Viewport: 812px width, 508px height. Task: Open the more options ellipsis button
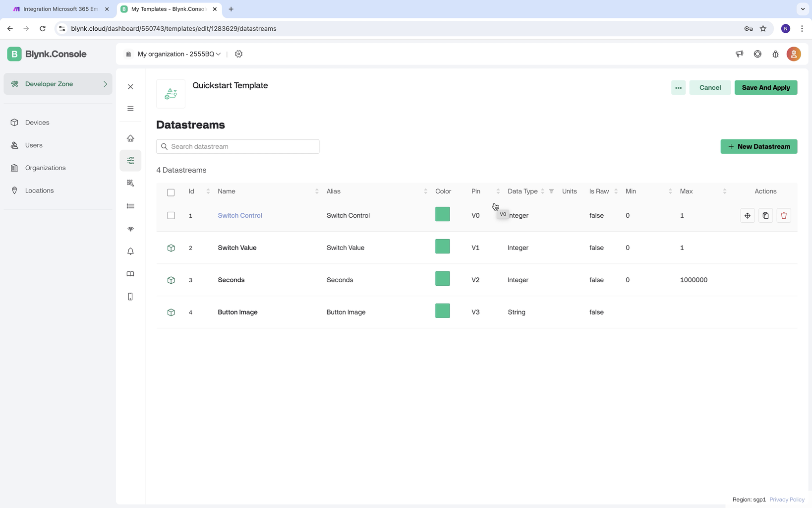678,88
